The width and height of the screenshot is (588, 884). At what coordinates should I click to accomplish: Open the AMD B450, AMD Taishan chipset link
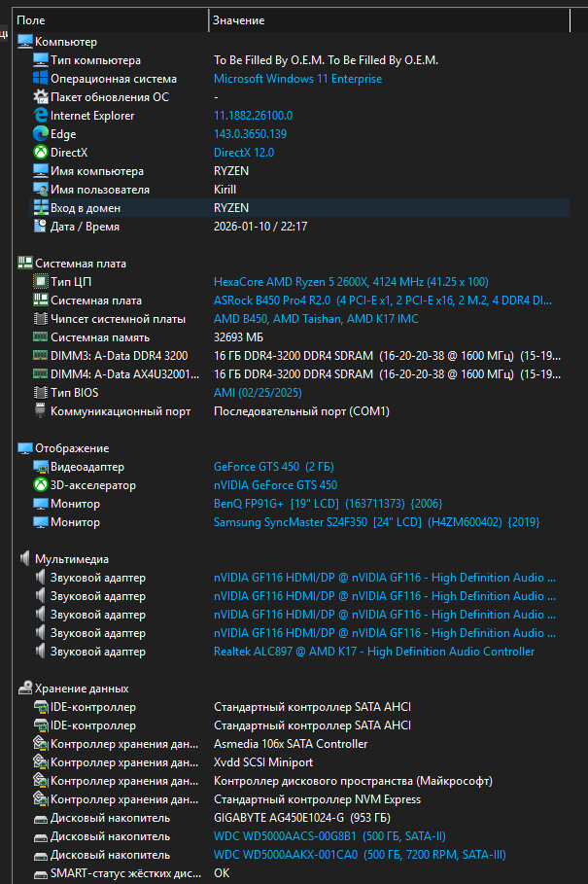tap(316, 319)
